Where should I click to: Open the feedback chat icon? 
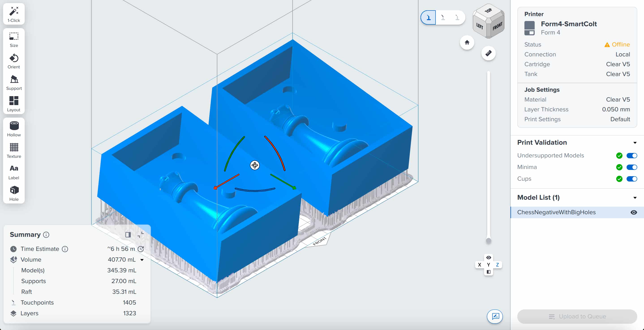click(x=495, y=316)
